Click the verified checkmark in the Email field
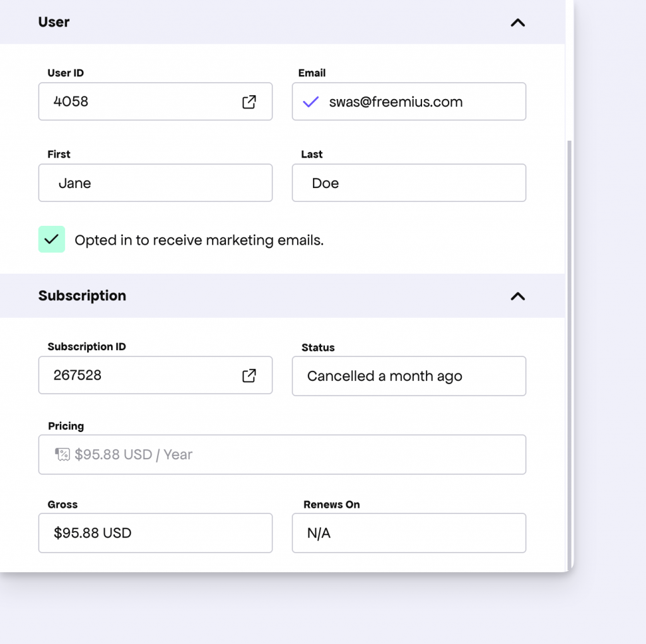646x644 pixels. 311,102
